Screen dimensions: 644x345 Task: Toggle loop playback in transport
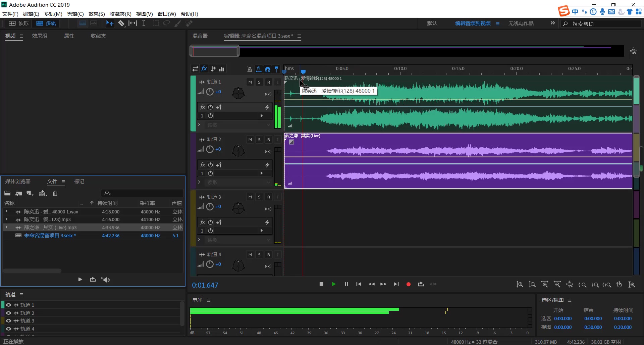coord(421,284)
